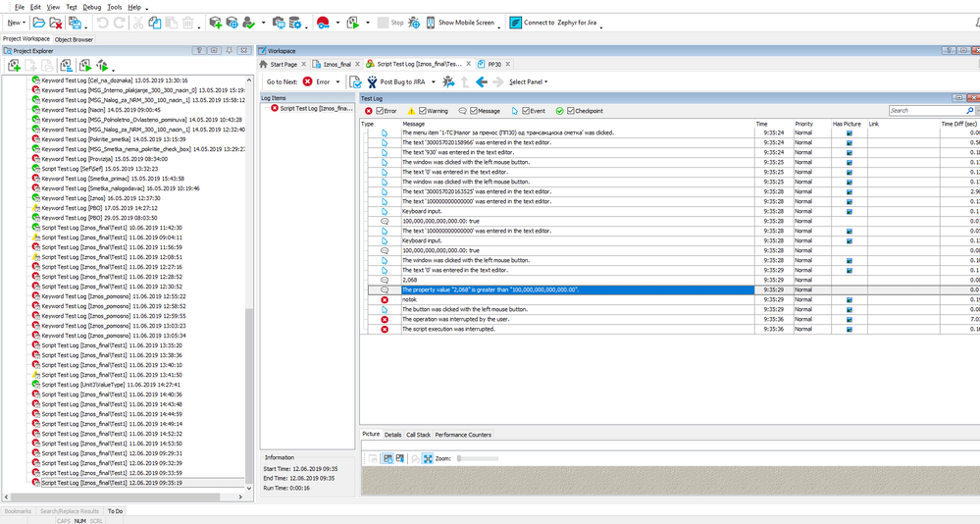
Task: Click the red record test icon
Action: [x=323, y=23]
